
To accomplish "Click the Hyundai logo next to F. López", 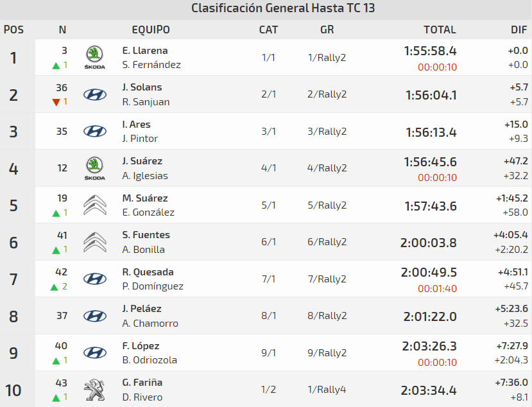I will (95, 352).
